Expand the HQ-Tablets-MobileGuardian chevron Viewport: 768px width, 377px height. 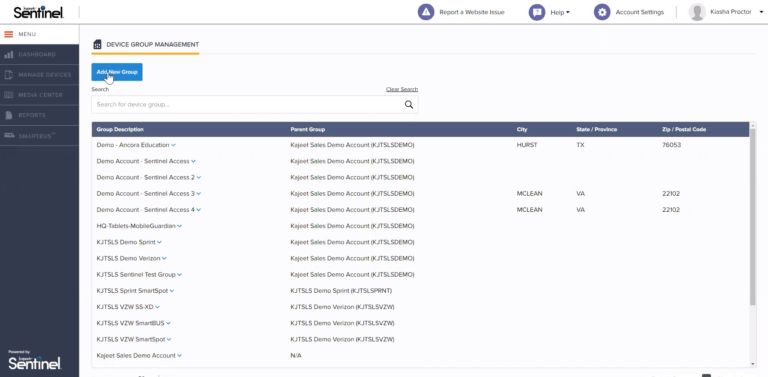tap(180, 226)
